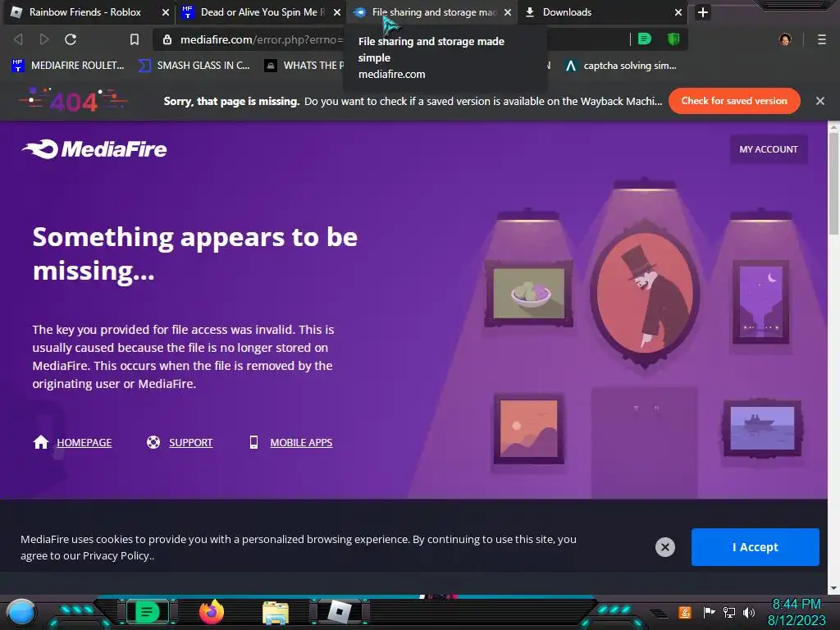Open Roblox from the taskbar

coord(339,612)
